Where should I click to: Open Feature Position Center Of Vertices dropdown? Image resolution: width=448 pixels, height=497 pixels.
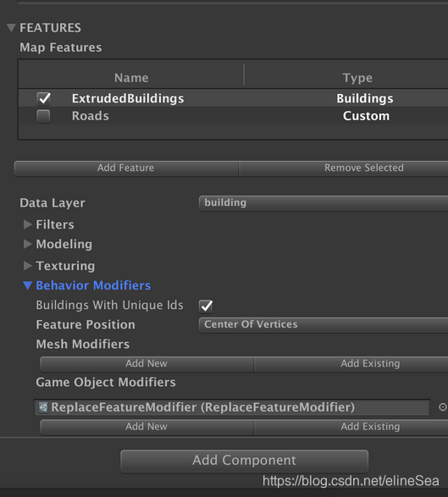pos(324,324)
